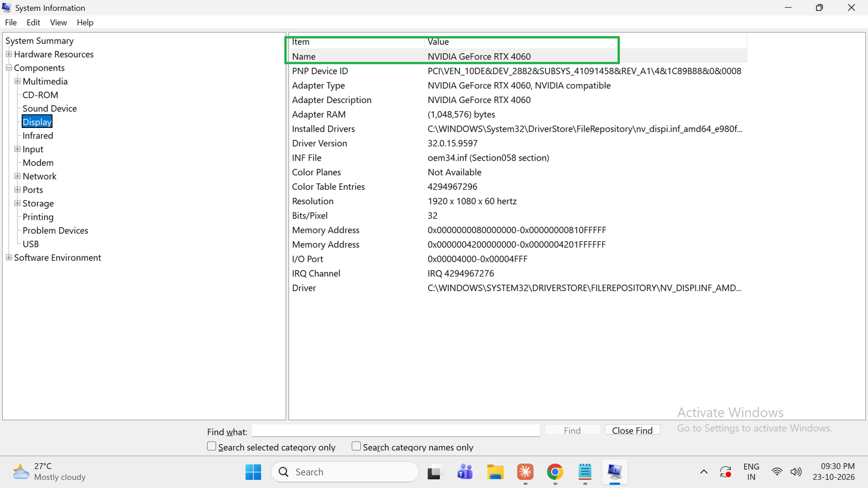Open the clock showing 09:30 PM
Viewport: 868px width, 488px height.
(834, 472)
